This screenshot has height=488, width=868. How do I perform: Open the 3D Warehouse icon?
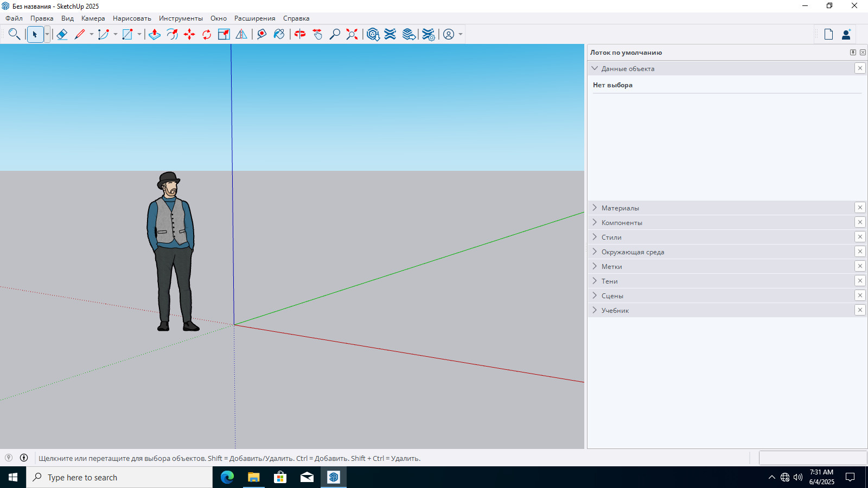click(373, 34)
